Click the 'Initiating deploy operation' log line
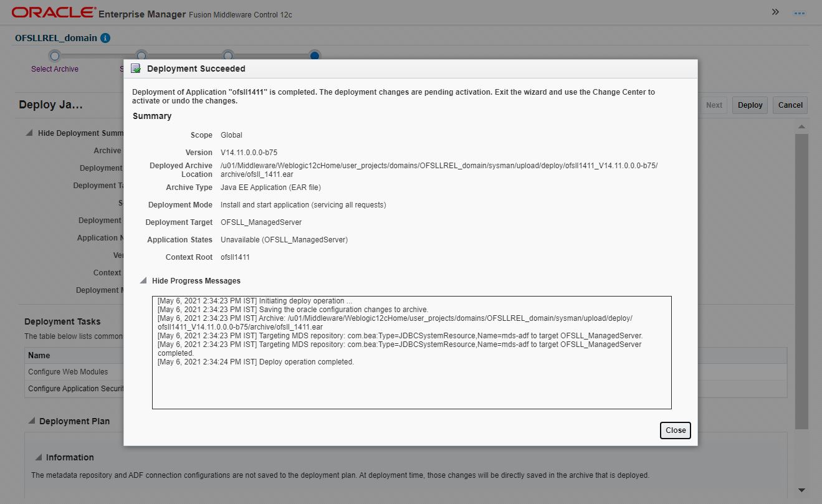 tap(255, 301)
